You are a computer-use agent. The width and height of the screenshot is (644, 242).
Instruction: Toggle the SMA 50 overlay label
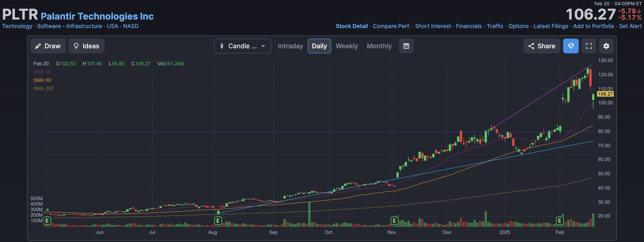[x=42, y=80]
